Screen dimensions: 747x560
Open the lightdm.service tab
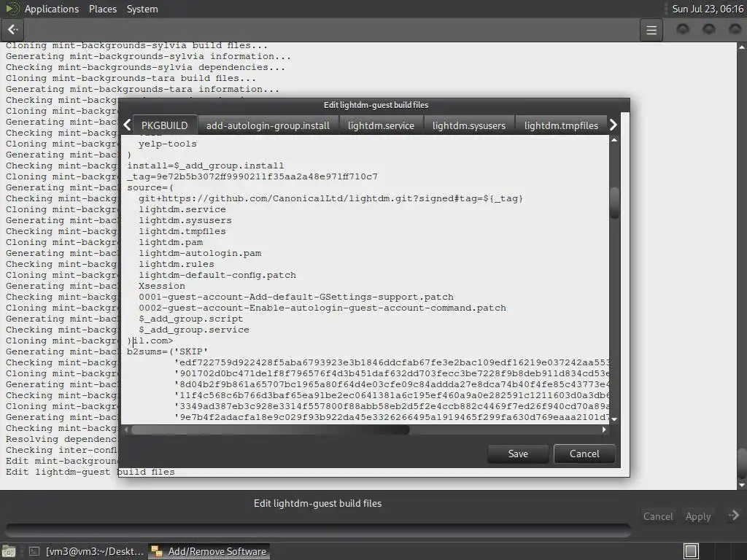(x=381, y=125)
